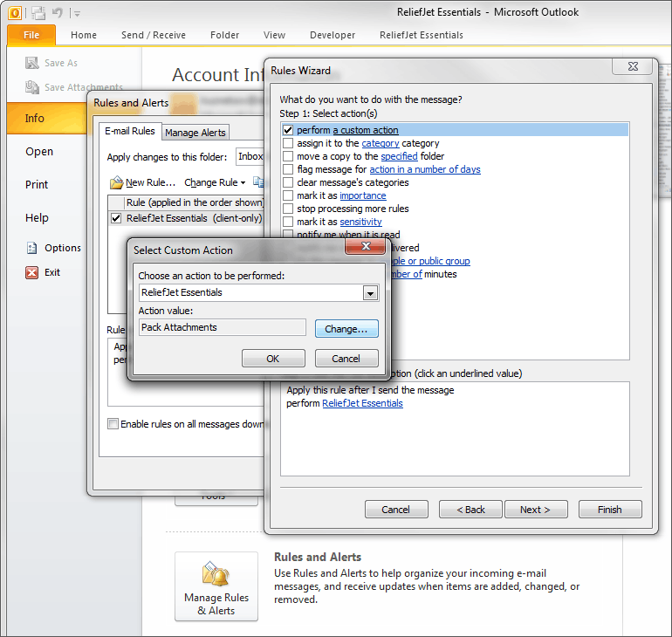Click the < Back button
The image size is (672, 637).
coord(470,510)
